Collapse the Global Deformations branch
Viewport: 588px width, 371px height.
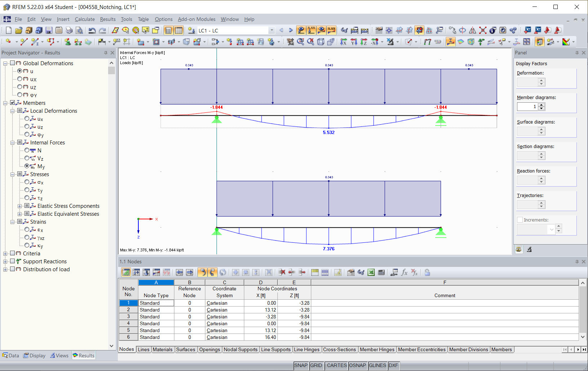(5, 63)
